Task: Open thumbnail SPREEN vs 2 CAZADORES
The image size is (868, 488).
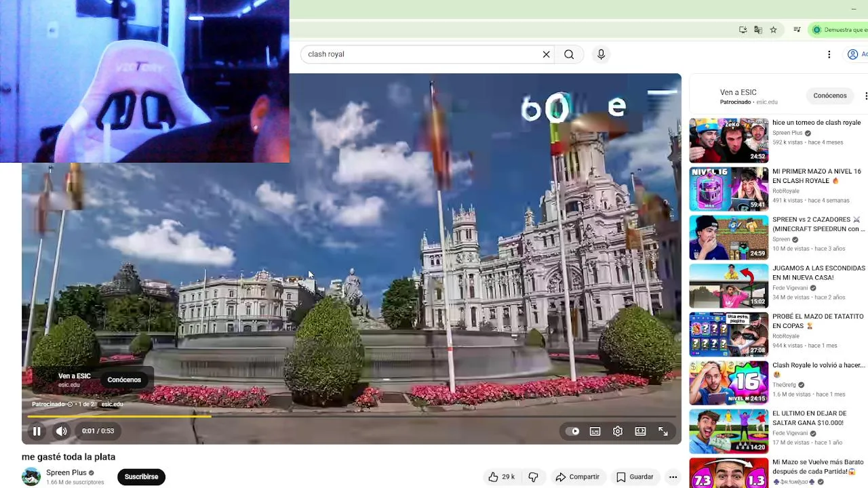Action: (729, 238)
